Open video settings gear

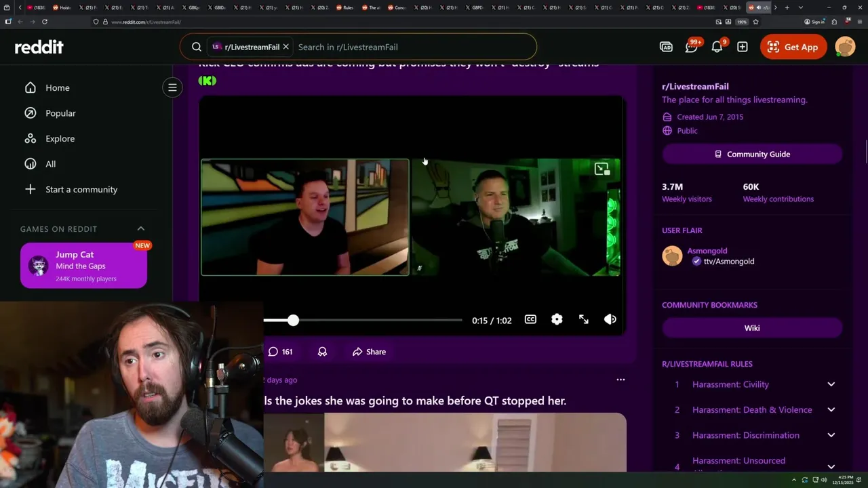click(x=557, y=319)
